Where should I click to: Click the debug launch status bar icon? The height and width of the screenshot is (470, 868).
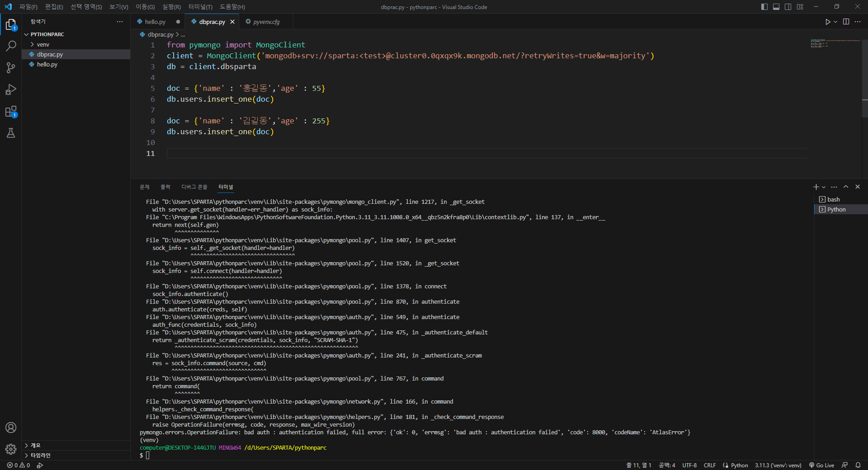[40, 465]
